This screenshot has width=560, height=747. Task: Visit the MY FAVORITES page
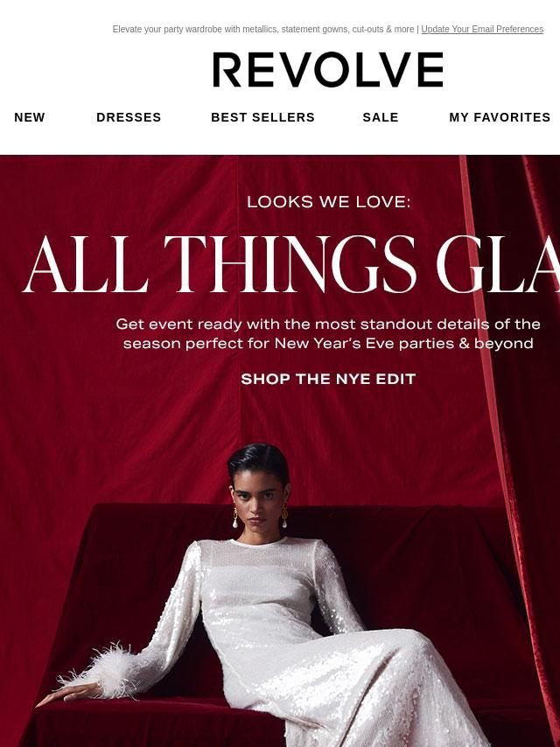(x=500, y=117)
